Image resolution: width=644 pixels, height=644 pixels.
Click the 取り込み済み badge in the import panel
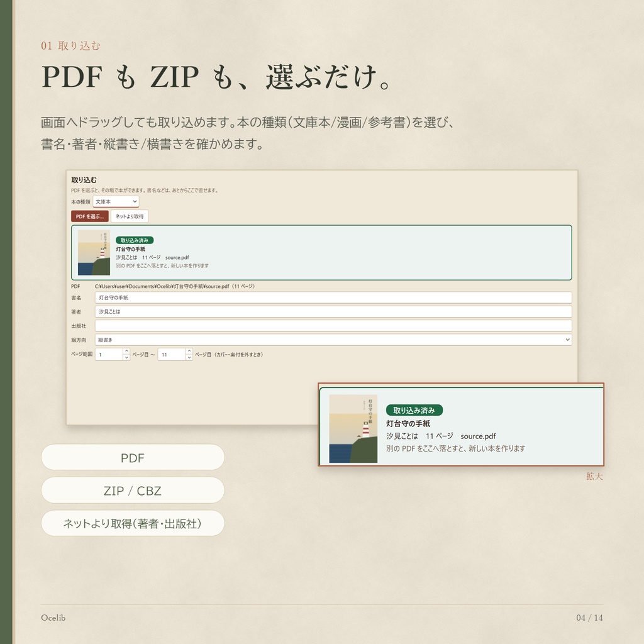pos(135,240)
